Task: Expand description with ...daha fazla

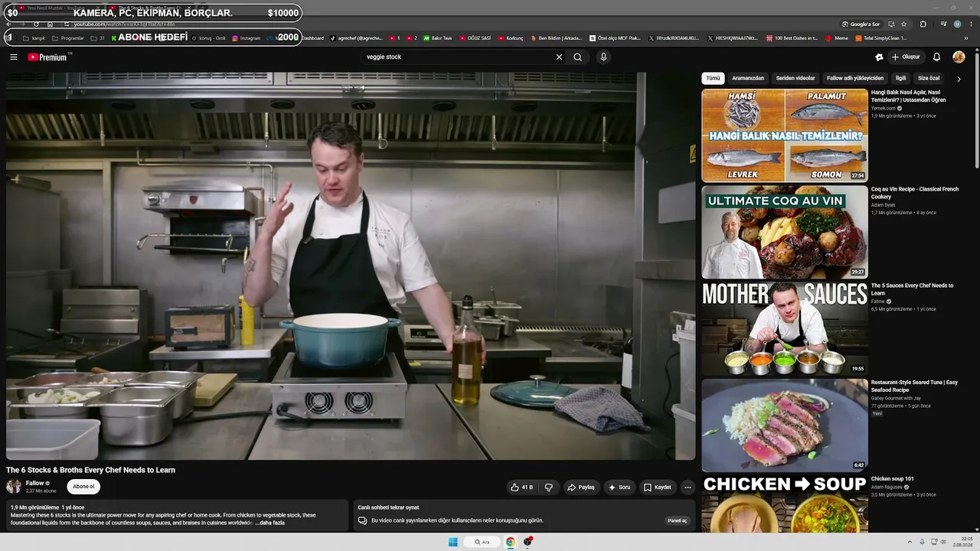Action: [272, 523]
